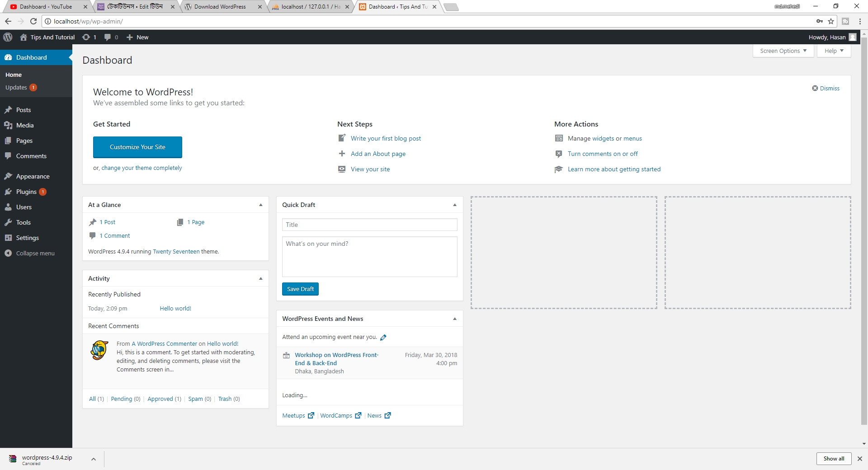Open comments bubble icon in admin bar
The height and width of the screenshot is (470, 868).
click(x=108, y=37)
